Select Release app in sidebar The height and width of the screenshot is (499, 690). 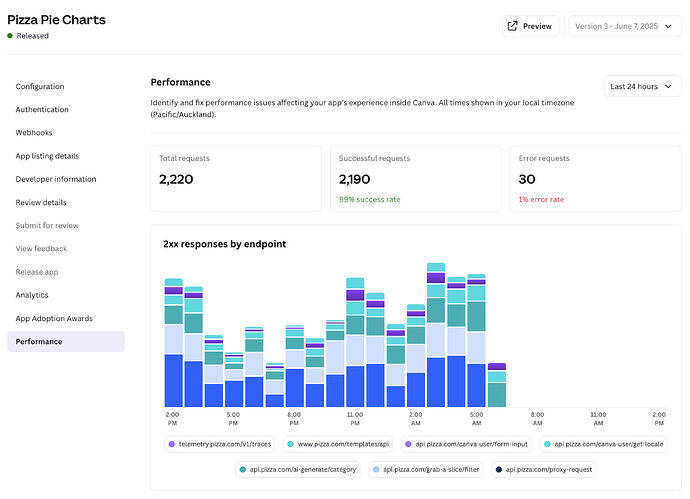pos(37,272)
